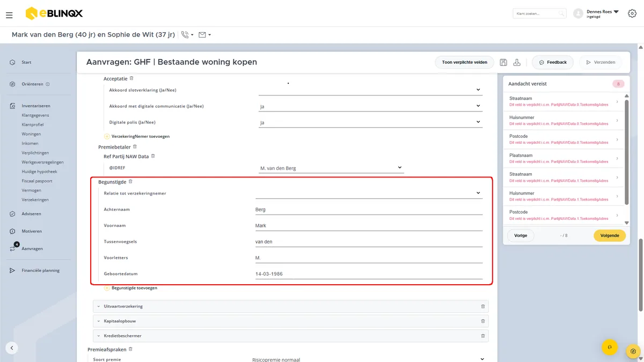Open the hamburger navigation menu

click(9, 16)
